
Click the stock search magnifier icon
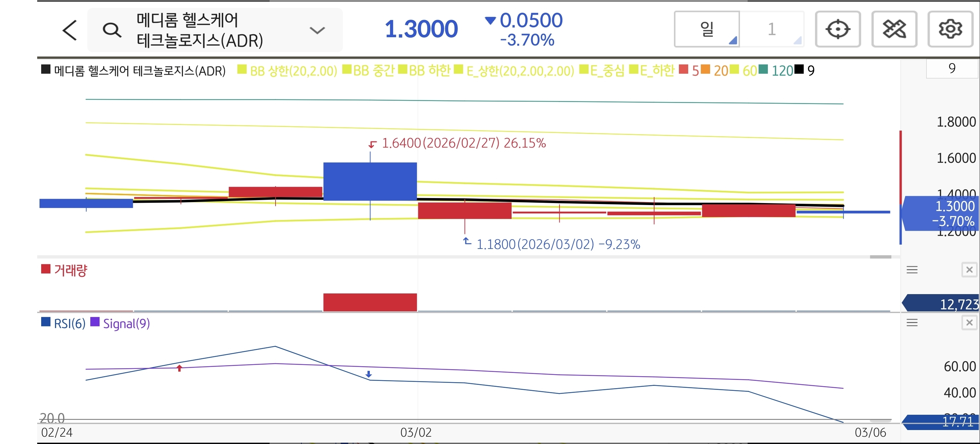[x=112, y=30]
